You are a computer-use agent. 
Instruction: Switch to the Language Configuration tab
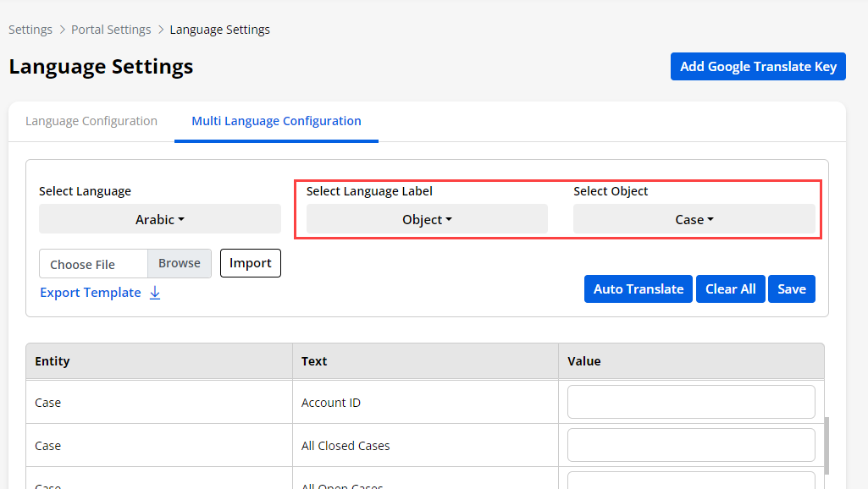[x=91, y=121]
